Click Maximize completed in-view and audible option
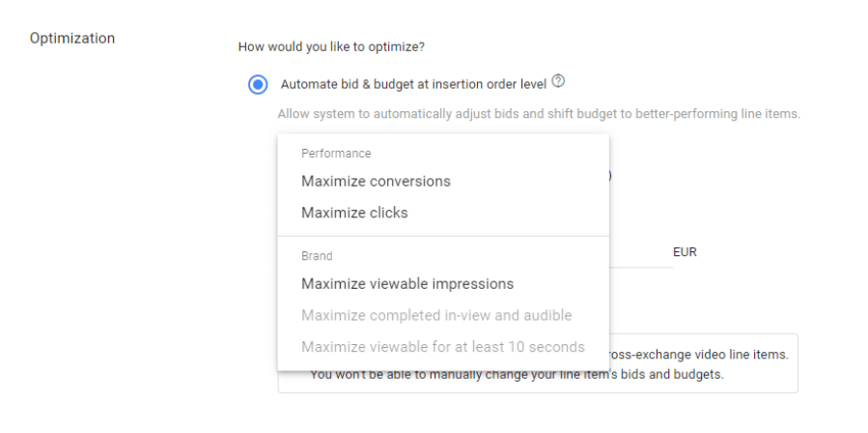 click(x=435, y=315)
